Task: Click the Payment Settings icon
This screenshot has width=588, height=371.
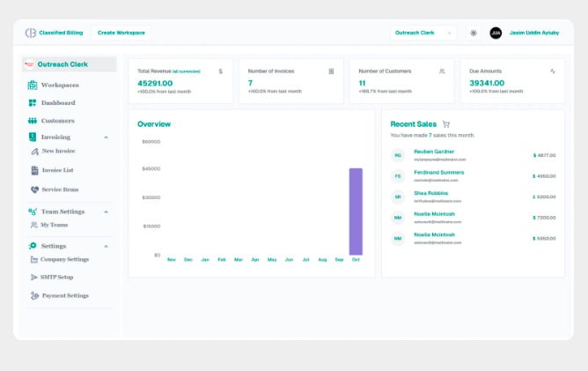Action: (x=33, y=295)
